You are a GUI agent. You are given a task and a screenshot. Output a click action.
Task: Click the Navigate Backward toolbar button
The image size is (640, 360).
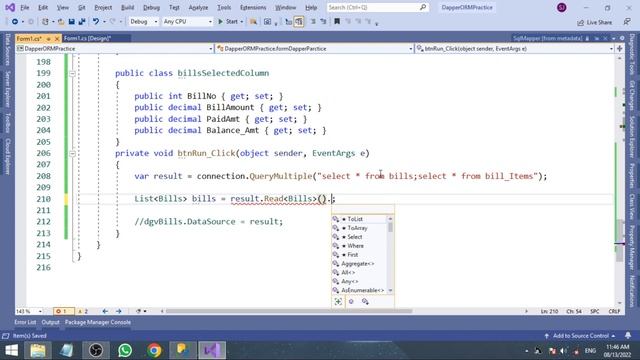coord(15,22)
